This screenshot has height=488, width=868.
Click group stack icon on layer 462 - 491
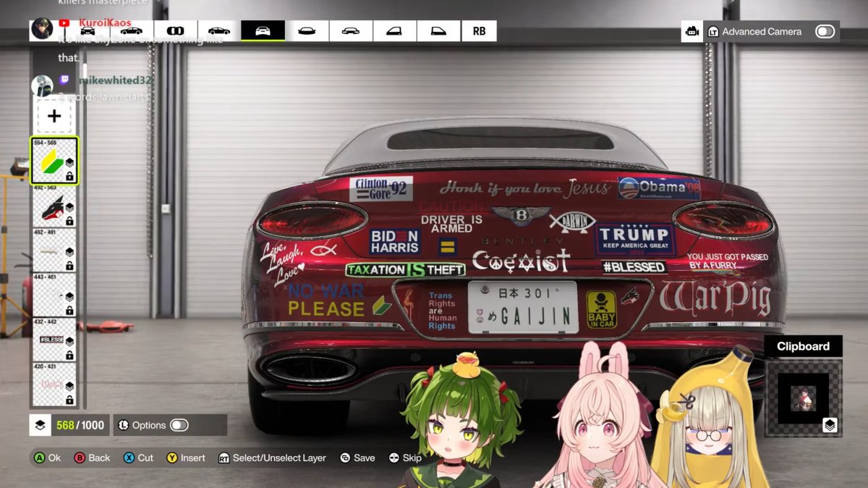(69, 252)
